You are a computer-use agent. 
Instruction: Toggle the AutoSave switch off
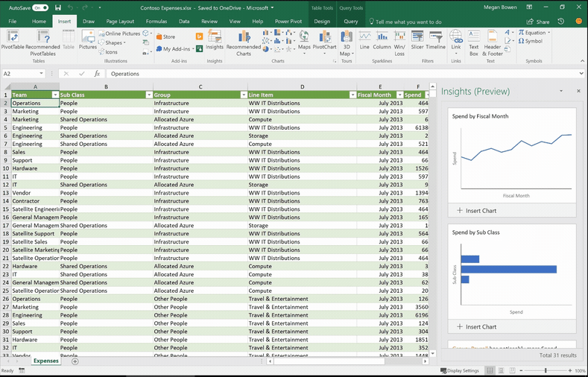coord(40,8)
